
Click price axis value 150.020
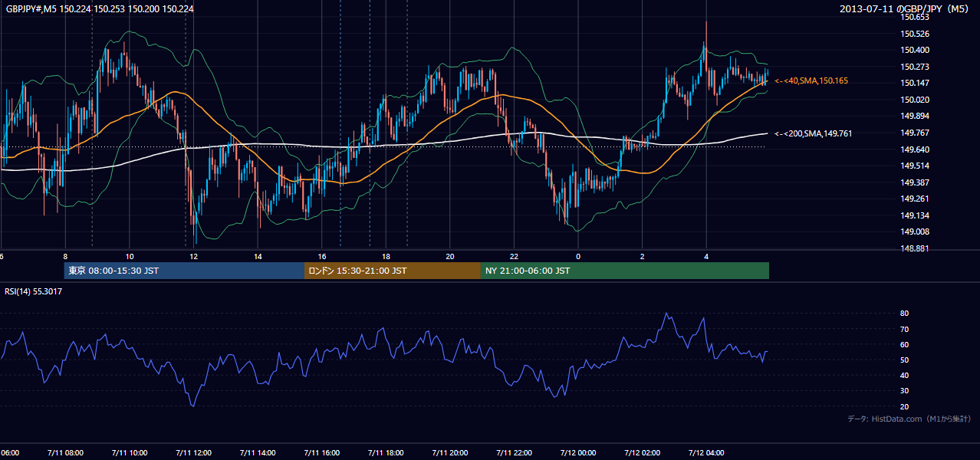[x=915, y=100]
